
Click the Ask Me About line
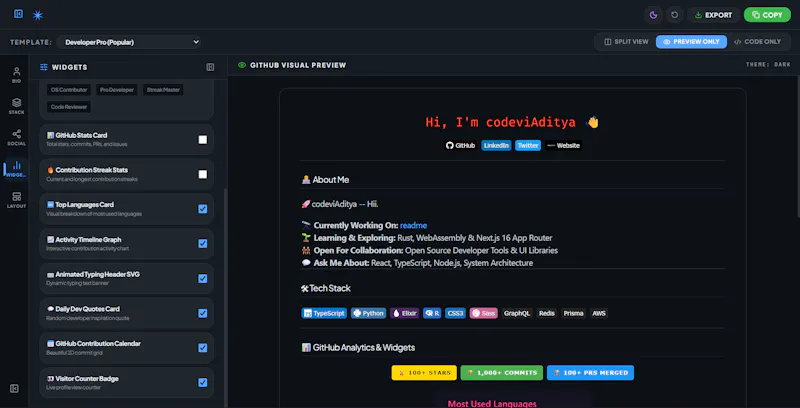click(417, 263)
